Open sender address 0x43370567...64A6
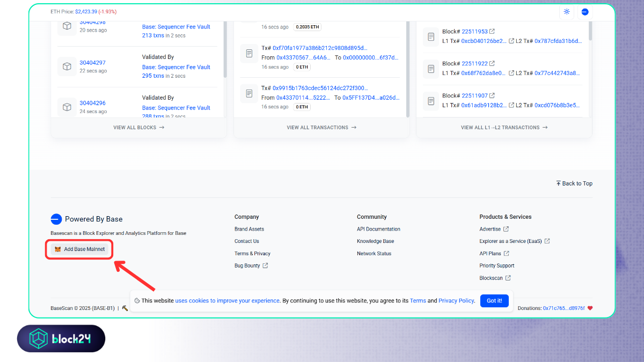 click(304, 57)
